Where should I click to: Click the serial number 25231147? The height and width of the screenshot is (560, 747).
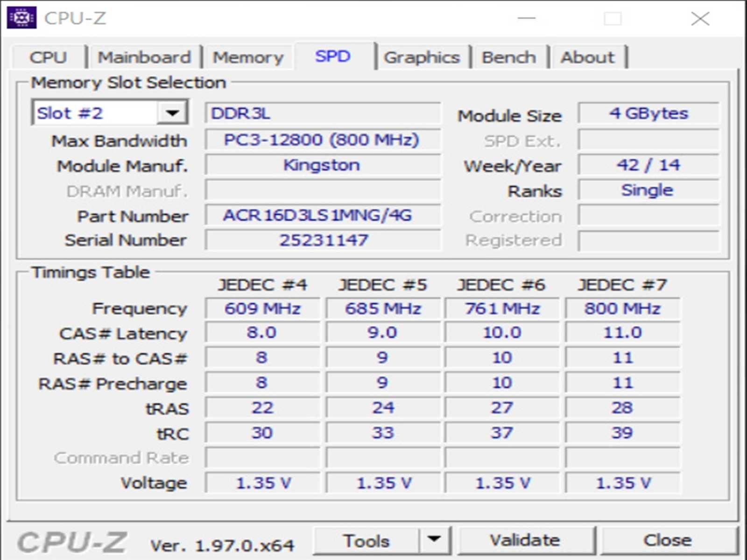pyautogui.click(x=323, y=240)
